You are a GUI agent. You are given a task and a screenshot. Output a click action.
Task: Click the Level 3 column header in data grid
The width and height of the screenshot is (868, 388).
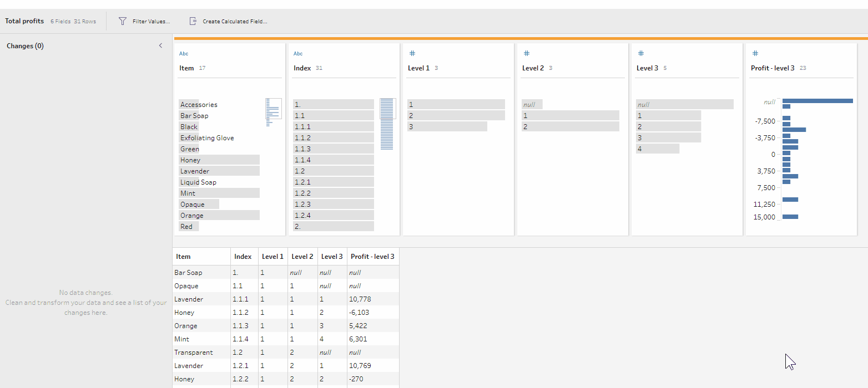tap(332, 257)
